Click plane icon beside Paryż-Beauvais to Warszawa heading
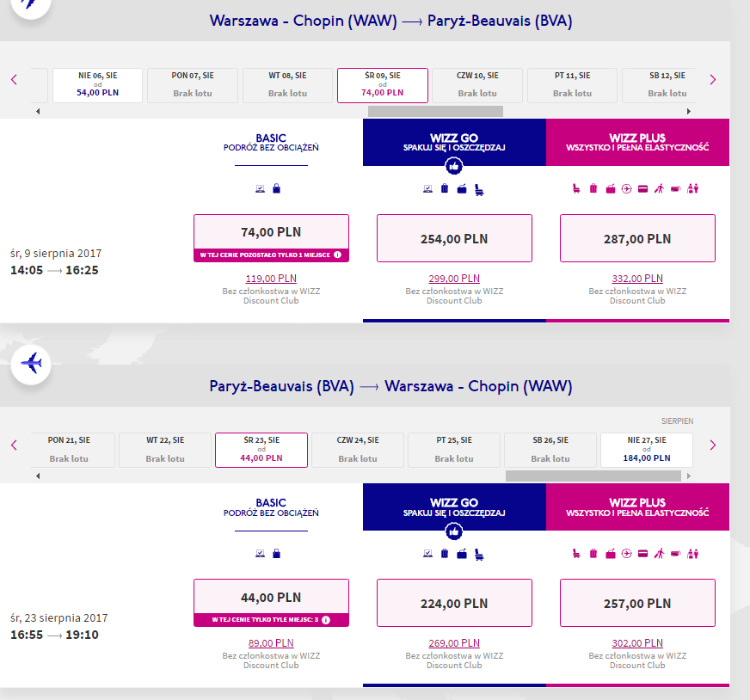This screenshot has height=700, width=750. 31,364
